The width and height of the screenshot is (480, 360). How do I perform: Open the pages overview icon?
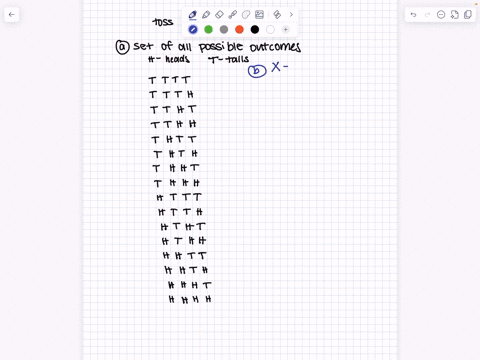pos(468,15)
